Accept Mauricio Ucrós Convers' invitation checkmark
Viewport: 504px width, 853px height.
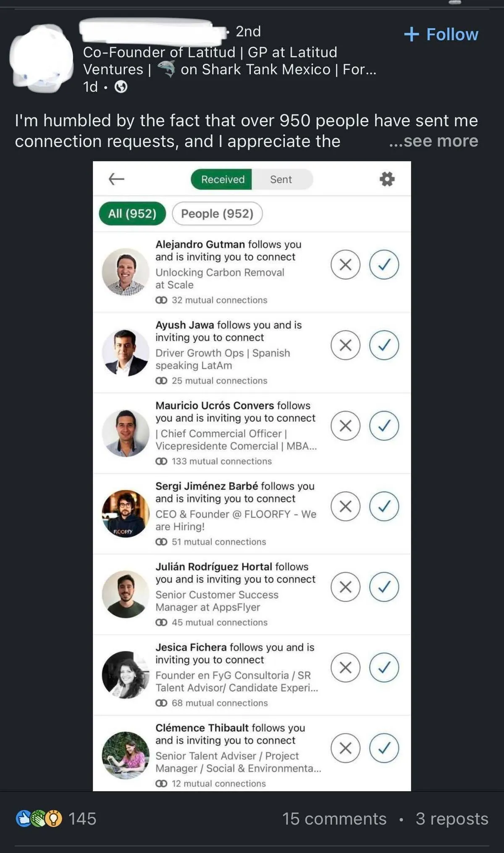point(384,426)
